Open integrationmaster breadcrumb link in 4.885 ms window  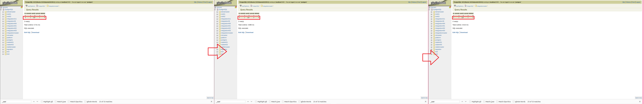point(268,6)
